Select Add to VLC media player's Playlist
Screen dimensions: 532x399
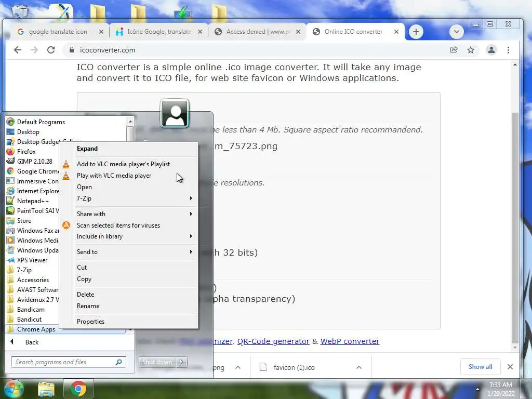tap(129, 164)
